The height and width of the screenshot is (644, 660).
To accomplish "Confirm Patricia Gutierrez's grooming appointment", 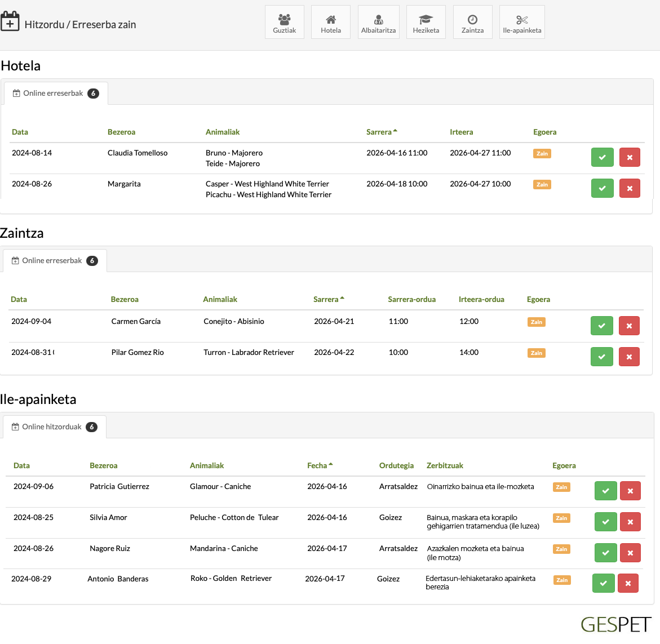I will point(605,491).
